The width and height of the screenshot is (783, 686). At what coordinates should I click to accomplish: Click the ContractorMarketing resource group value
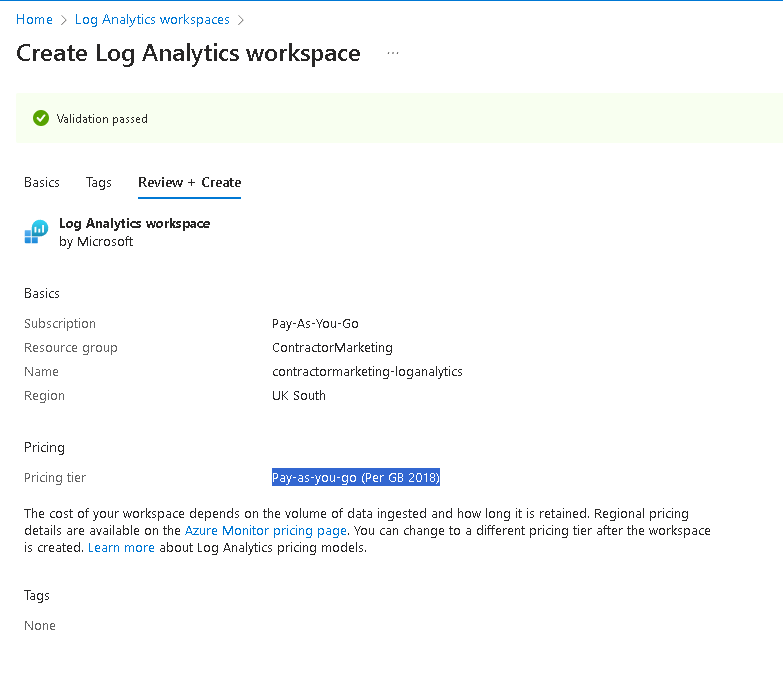(x=332, y=347)
